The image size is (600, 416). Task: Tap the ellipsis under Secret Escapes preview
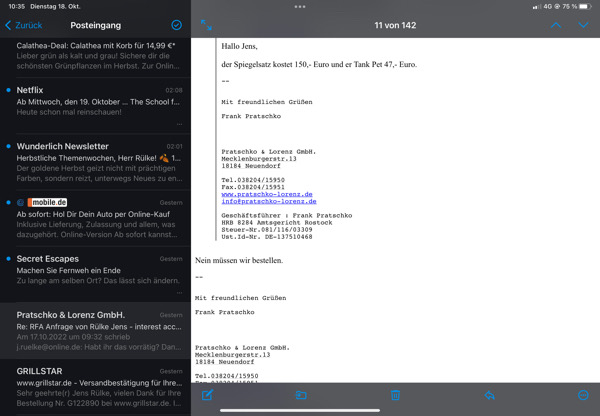(x=179, y=293)
